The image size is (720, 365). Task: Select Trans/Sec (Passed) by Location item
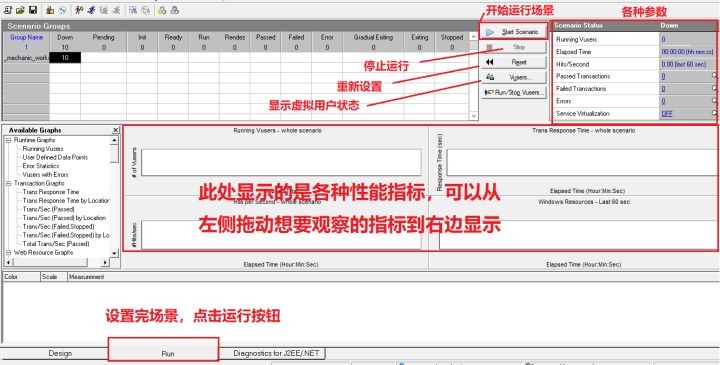tap(64, 218)
